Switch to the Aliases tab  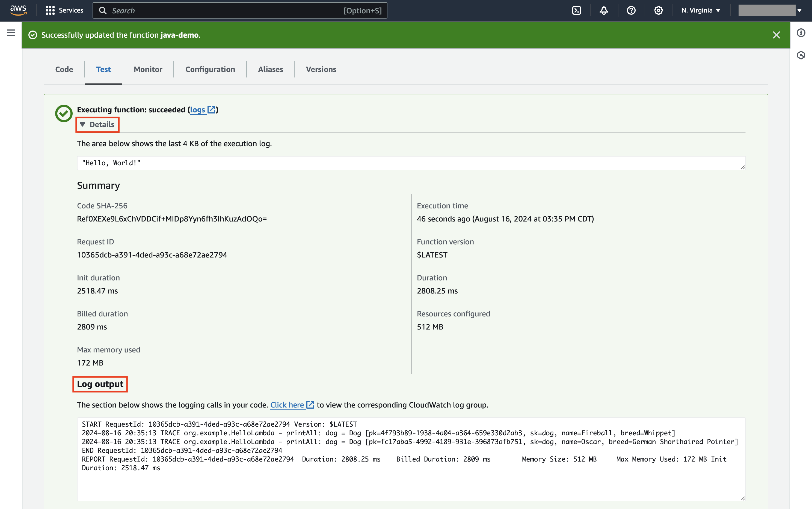270,69
